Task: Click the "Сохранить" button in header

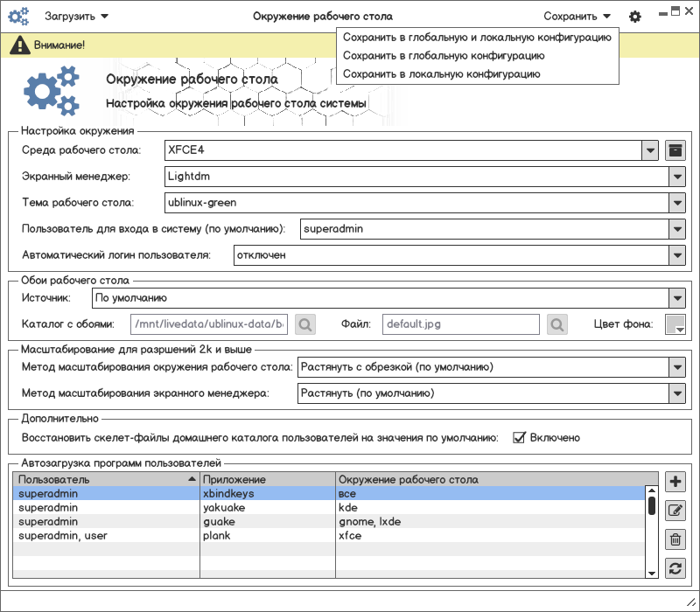Action: (577, 17)
